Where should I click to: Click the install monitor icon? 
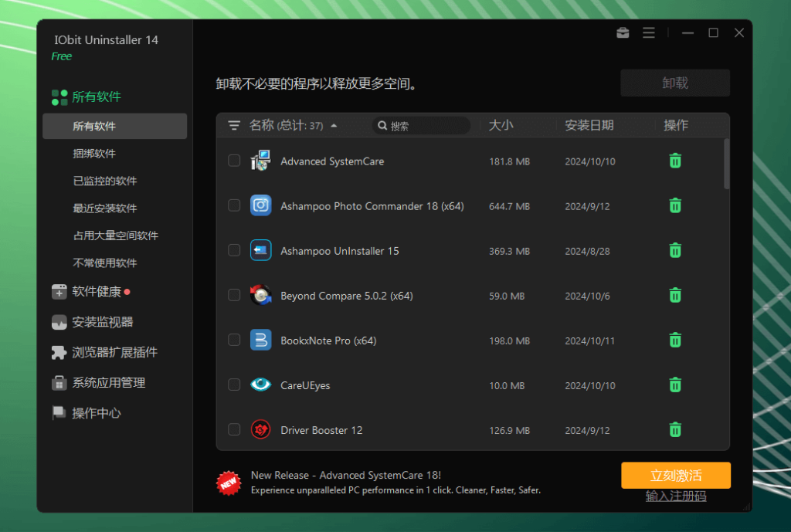pyautogui.click(x=59, y=322)
